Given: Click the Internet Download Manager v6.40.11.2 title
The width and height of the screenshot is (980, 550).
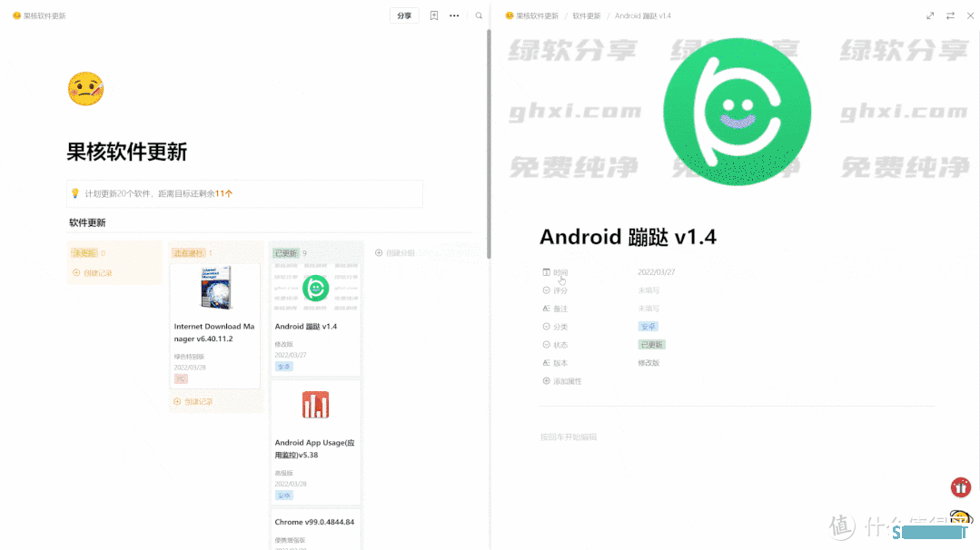Looking at the screenshot, I should (214, 333).
